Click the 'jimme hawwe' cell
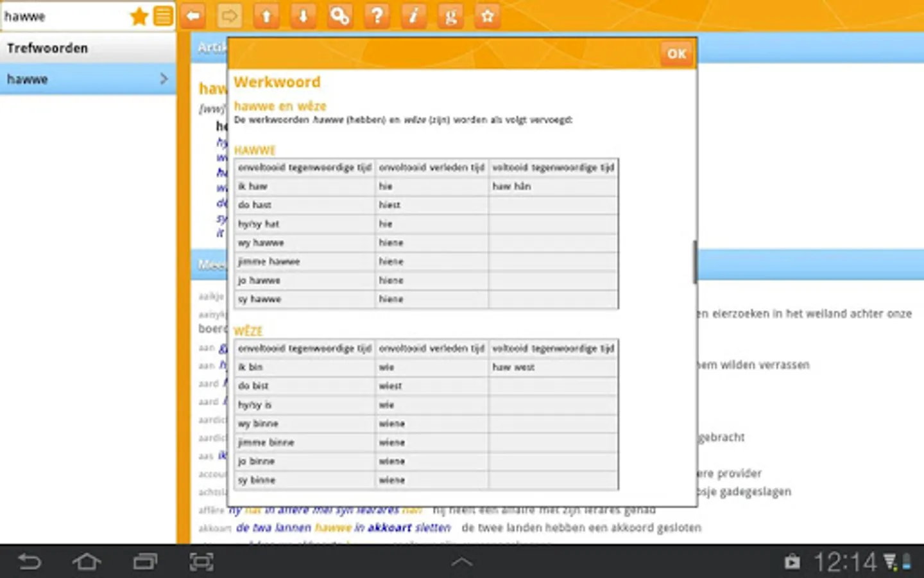 305,261
